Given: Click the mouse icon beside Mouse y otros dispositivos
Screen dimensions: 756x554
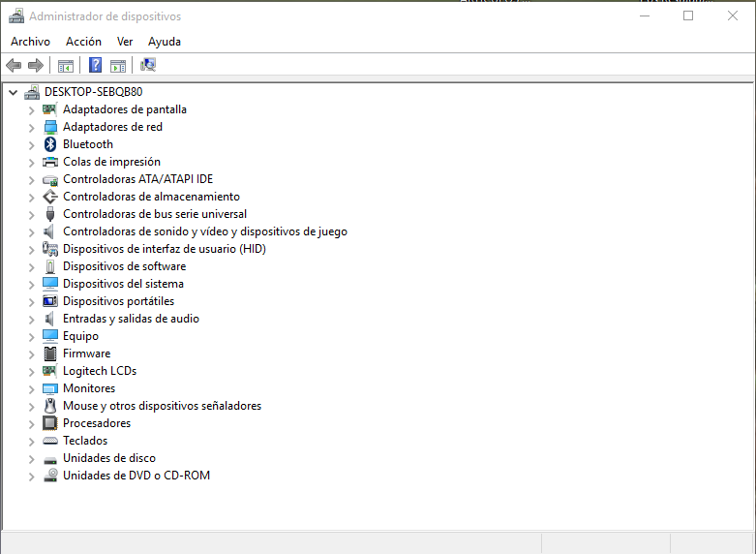Looking at the screenshot, I should click(x=50, y=406).
